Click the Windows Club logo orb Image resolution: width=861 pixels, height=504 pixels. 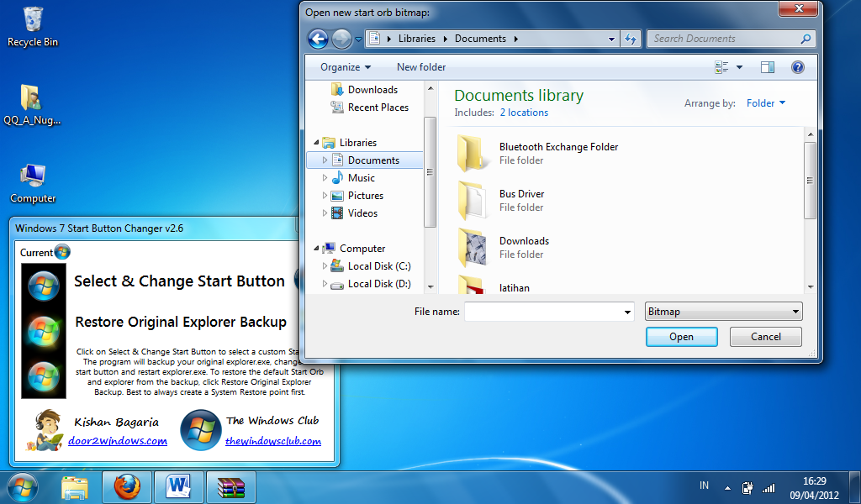click(200, 430)
